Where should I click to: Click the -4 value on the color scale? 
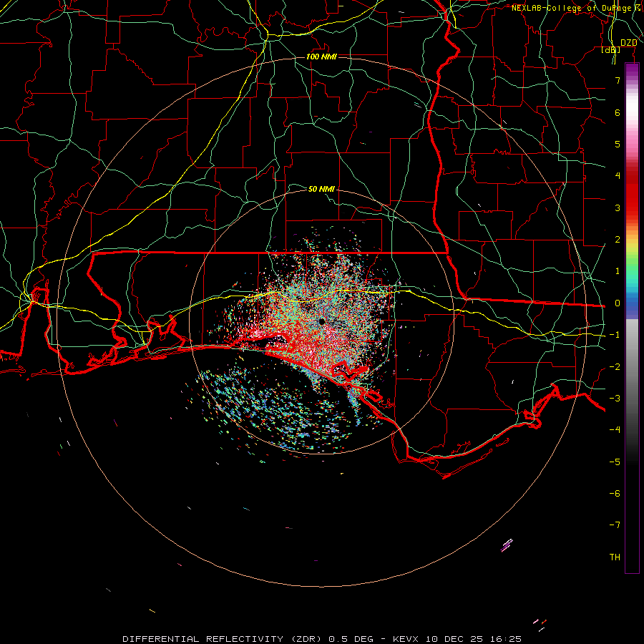(x=615, y=430)
